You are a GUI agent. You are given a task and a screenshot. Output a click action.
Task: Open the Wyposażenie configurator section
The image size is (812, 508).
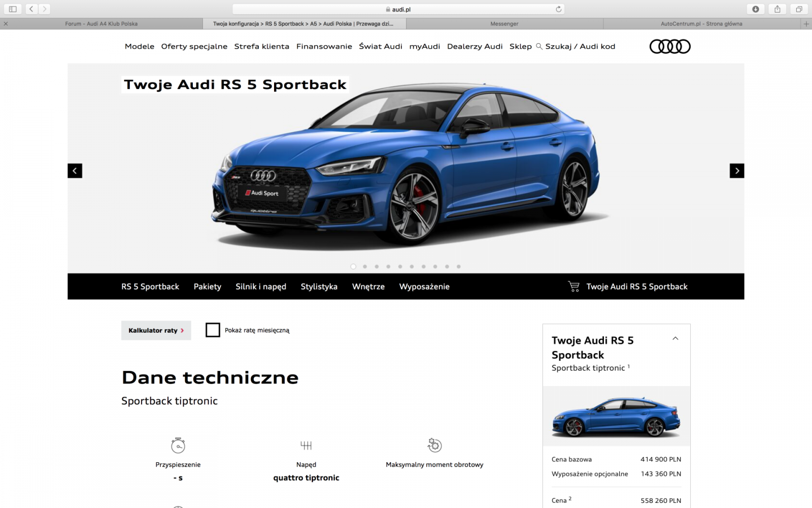(x=424, y=287)
